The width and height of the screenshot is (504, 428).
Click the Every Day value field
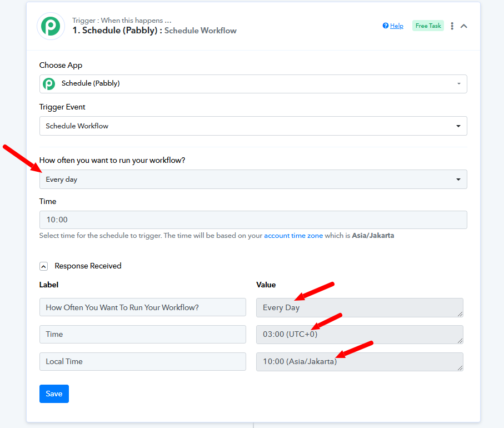(360, 308)
